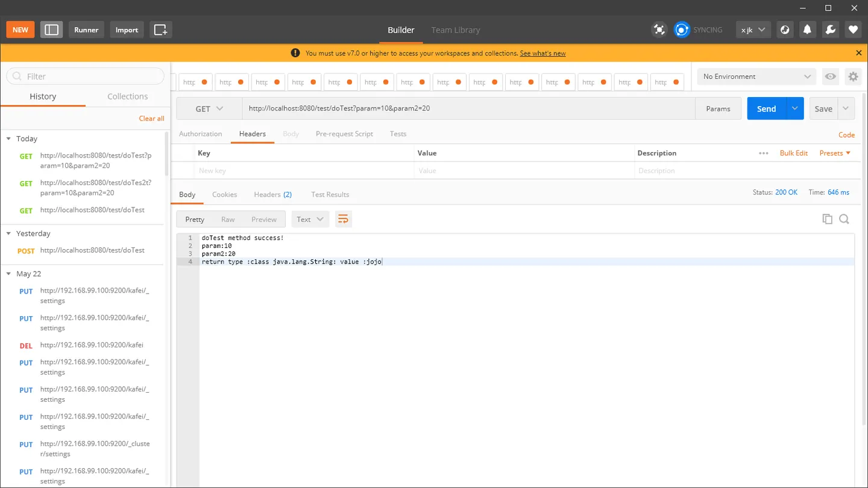The width and height of the screenshot is (868, 488).
Task: Send the request
Action: [766, 109]
